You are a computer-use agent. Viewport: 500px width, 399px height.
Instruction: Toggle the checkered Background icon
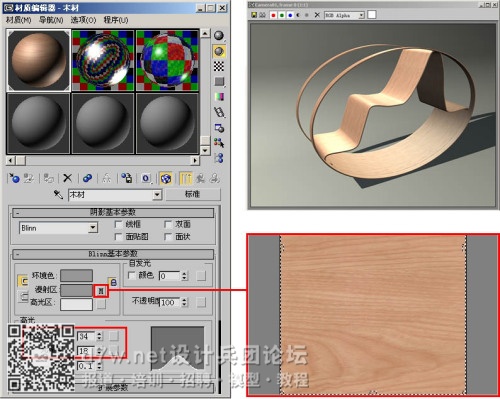click(x=219, y=66)
